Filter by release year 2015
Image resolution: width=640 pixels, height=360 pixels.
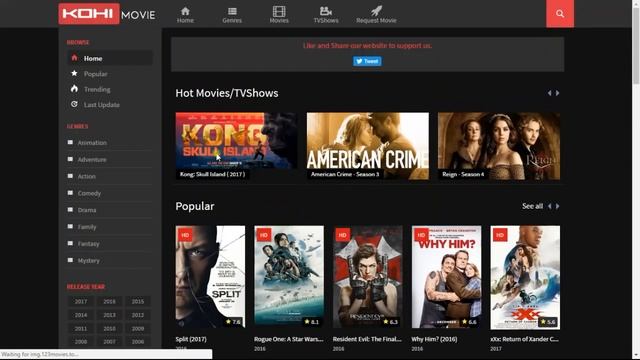pyautogui.click(x=138, y=301)
